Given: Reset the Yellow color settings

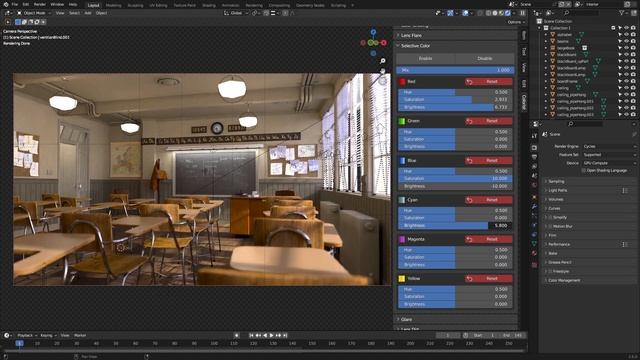Looking at the screenshot, I should click(489, 278).
